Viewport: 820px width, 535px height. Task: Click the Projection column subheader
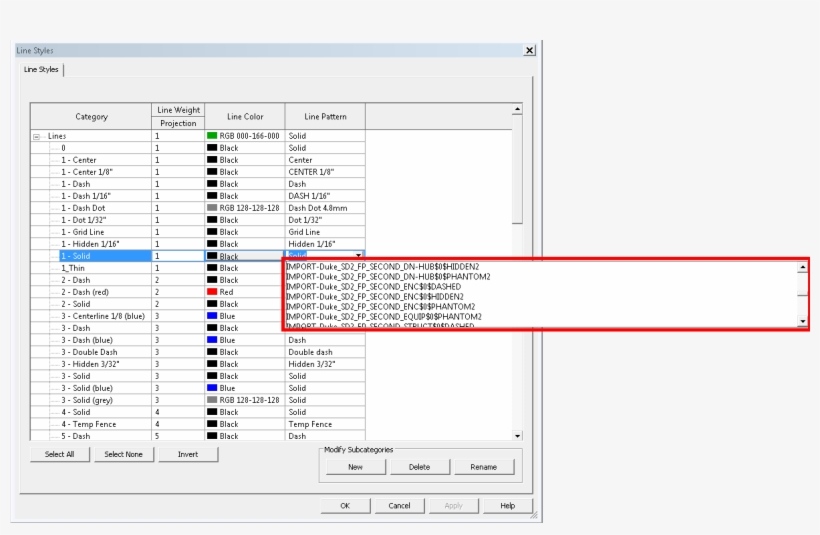tap(178, 123)
